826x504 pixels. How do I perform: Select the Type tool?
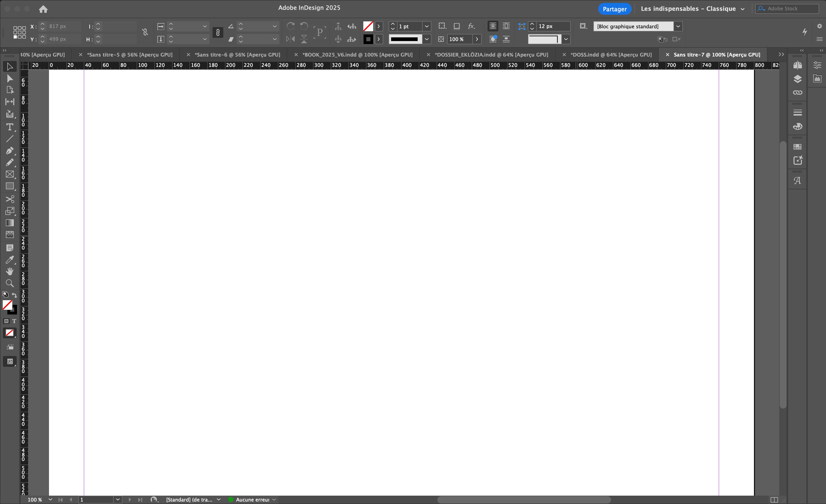10,127
